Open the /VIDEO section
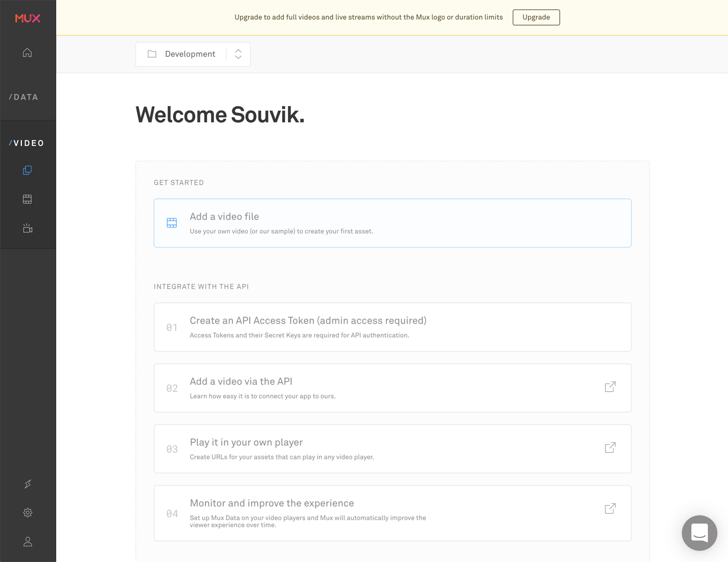Image resolution: width=728 pixels, height=562 pixels. point(27,143)
